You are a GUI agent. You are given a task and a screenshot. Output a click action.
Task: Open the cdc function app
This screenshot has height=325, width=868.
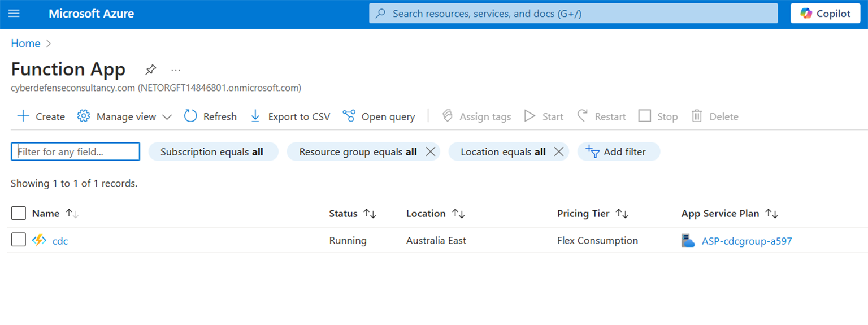coord(60,241)
